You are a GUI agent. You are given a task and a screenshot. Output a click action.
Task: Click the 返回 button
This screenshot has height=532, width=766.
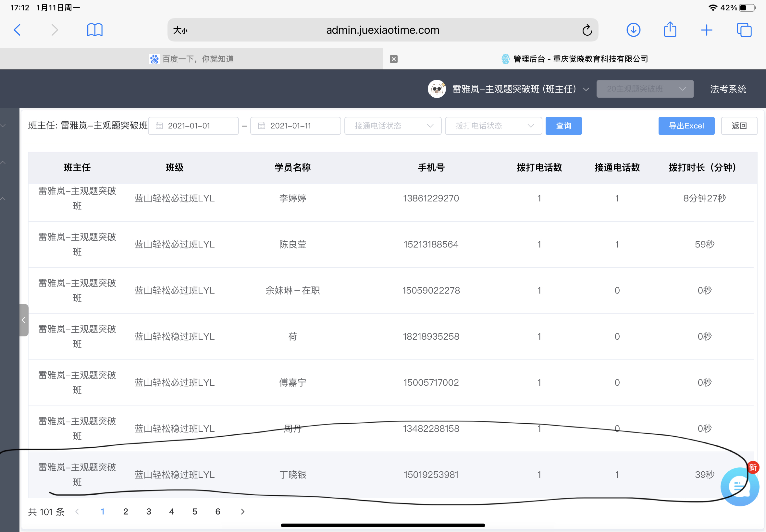click(739, 126)
